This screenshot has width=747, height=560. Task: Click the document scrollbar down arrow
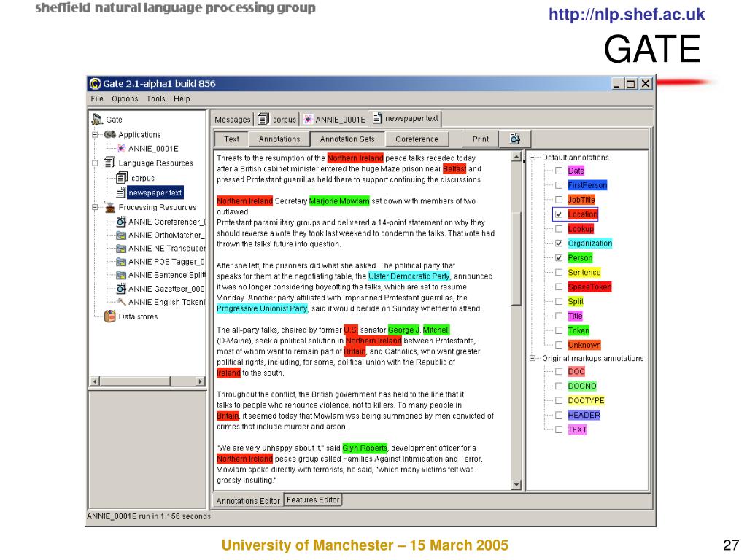[x=516, y=485]
